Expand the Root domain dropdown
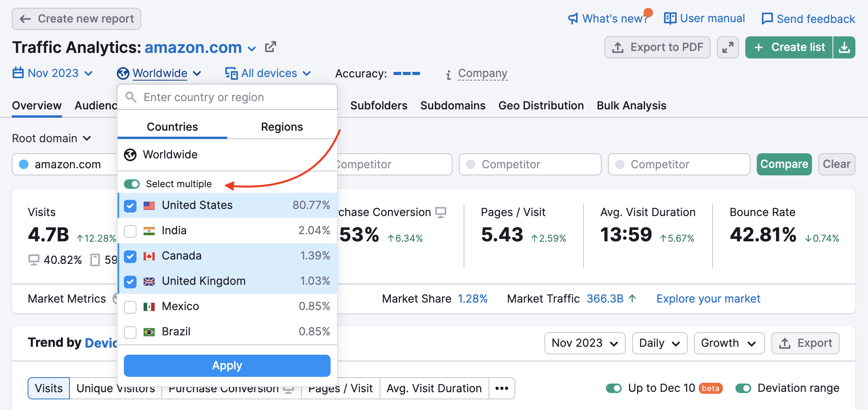 coord(52,138)
